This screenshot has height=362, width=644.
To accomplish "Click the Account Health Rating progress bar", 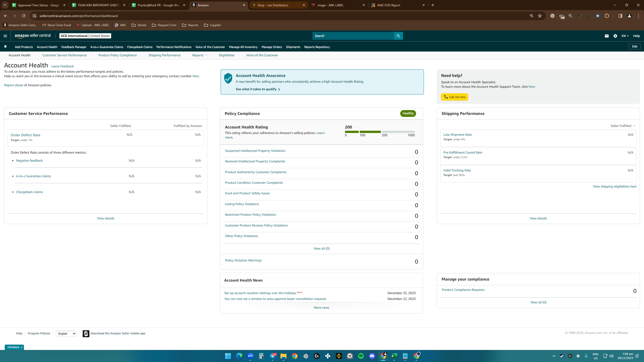I will point(380,132).
